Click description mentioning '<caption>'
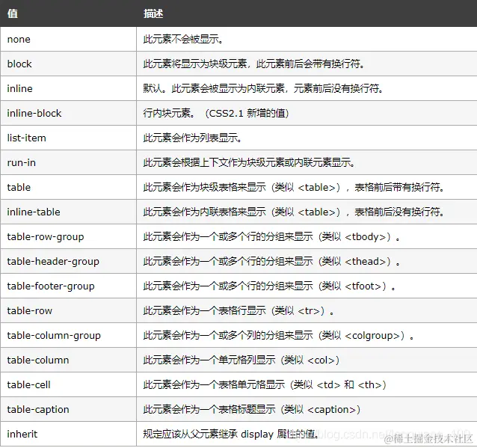 pos(252,409)
